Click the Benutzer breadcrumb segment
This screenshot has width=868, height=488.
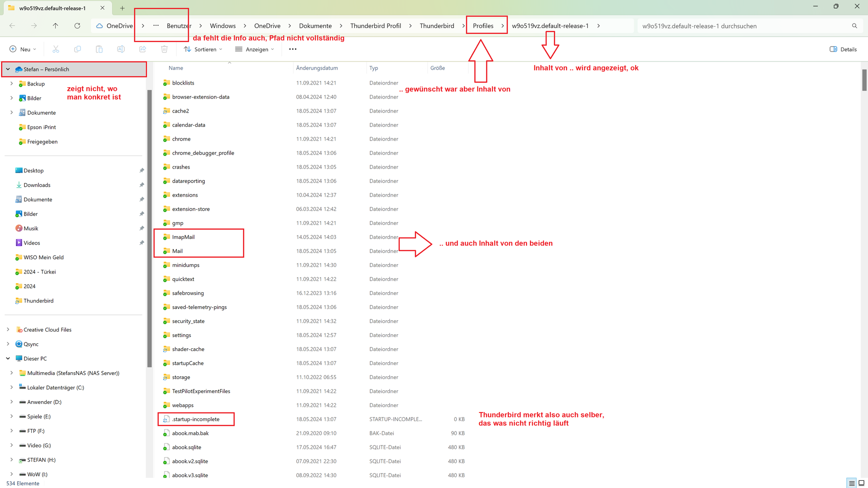click(x=179, y=26)
